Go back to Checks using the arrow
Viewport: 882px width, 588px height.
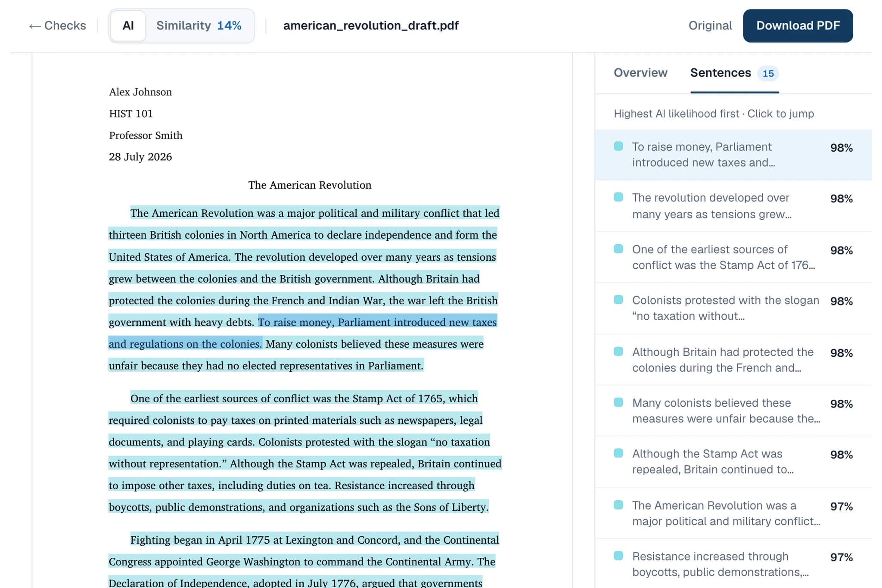57,26
